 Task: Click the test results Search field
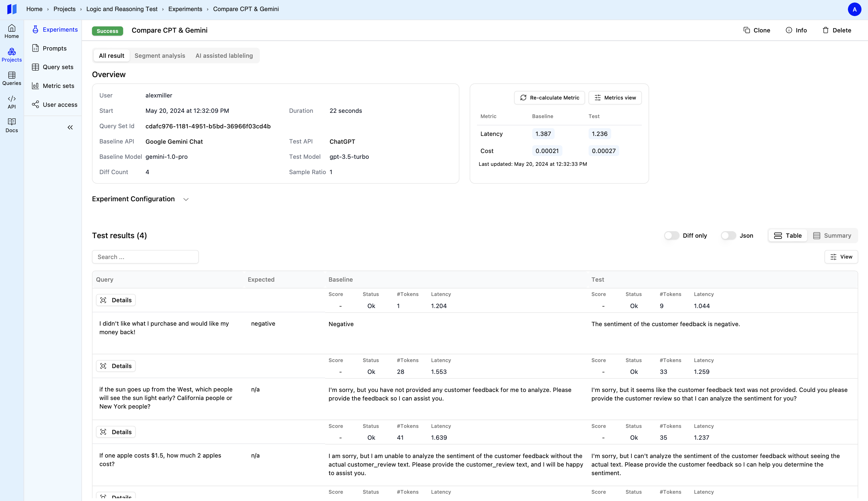145,257
